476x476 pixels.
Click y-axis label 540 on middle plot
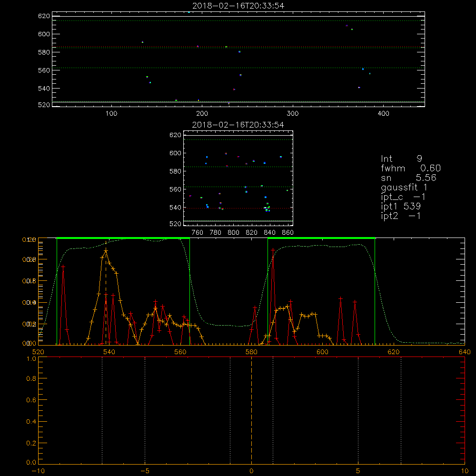click(175, 208)
